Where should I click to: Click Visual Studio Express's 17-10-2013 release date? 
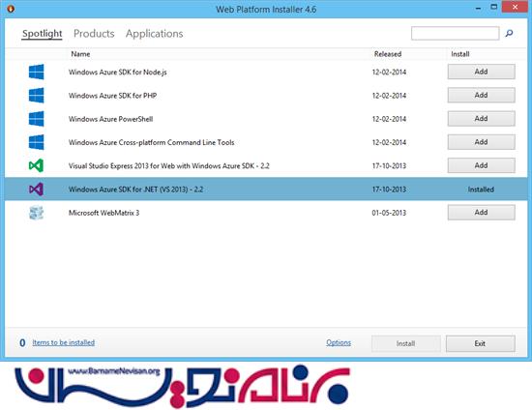[389, 165]
